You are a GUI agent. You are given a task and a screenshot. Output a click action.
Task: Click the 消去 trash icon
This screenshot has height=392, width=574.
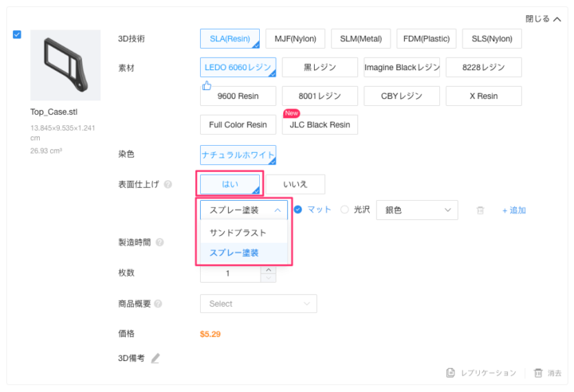coord(538,373)
